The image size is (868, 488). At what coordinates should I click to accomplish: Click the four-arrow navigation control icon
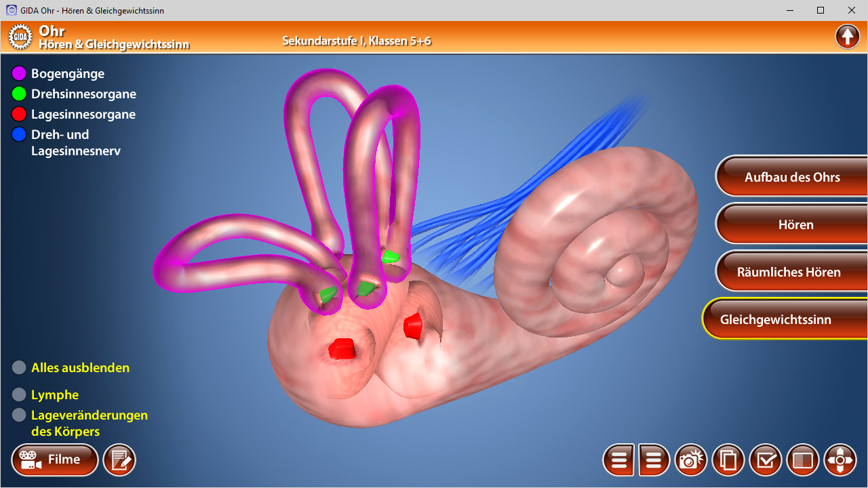840,461
